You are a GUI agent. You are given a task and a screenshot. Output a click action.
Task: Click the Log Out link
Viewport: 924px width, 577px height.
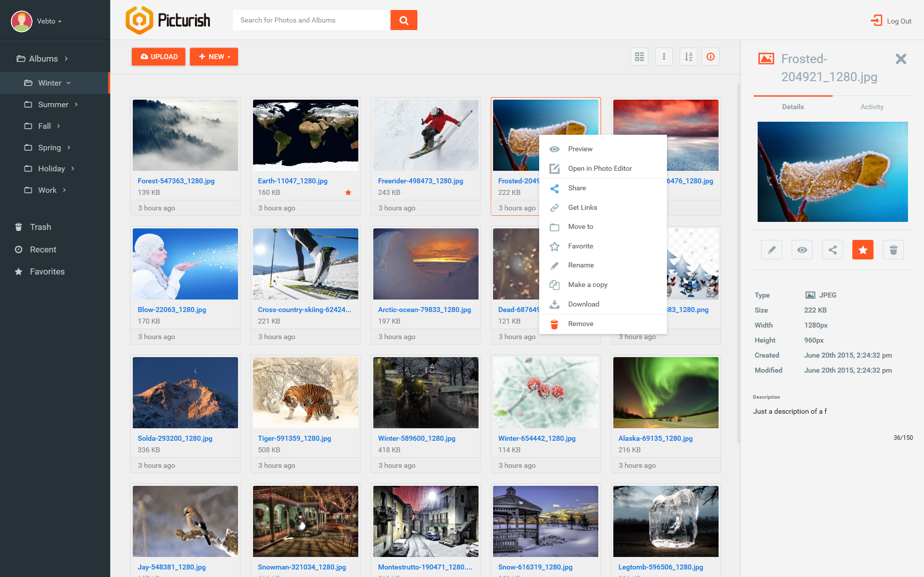click(891, 21)
